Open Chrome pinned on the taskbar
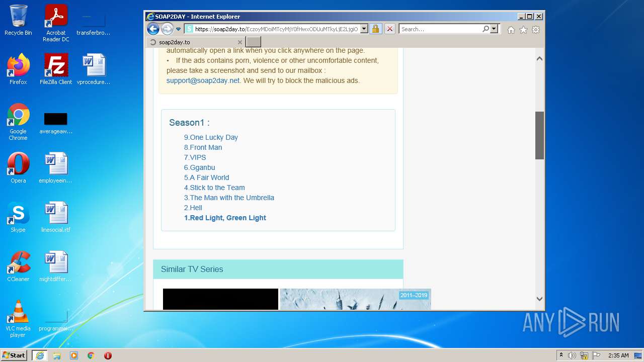 91,355
